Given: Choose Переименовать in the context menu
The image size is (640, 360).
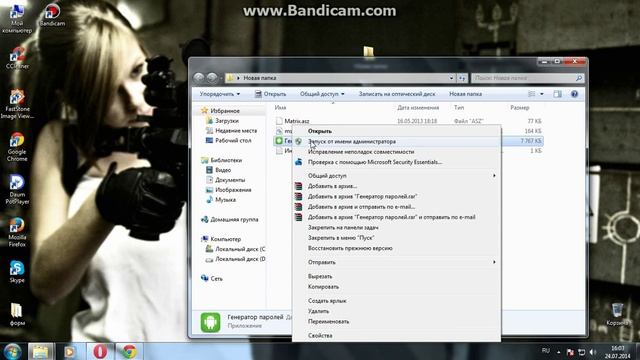Looking at the screenshot, I should [396, 322].
